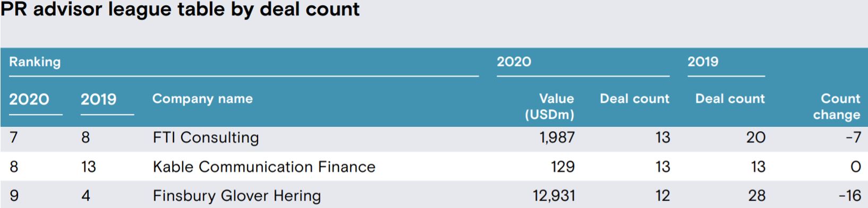Select the -7 count change cell

pos(854,138)
